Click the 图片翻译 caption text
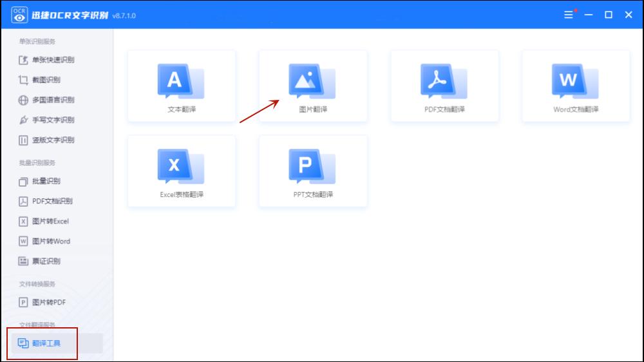Screen dimensions: 644x362 313,110
